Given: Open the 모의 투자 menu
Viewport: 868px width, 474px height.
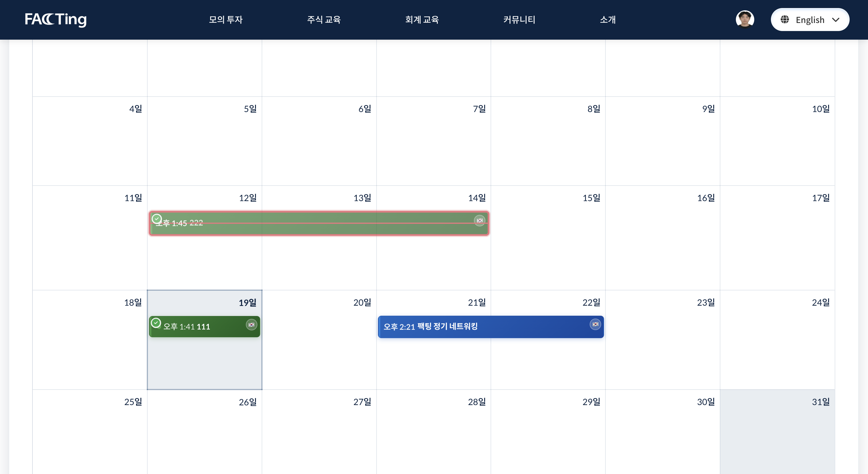Looking at the screenshot, I should tap(225, 20).
